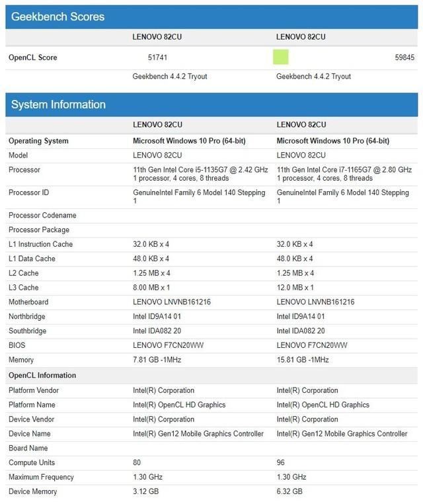Click the 'Southbridge' row label
This screenshot has height=504, width=423.
coord(27,331)
